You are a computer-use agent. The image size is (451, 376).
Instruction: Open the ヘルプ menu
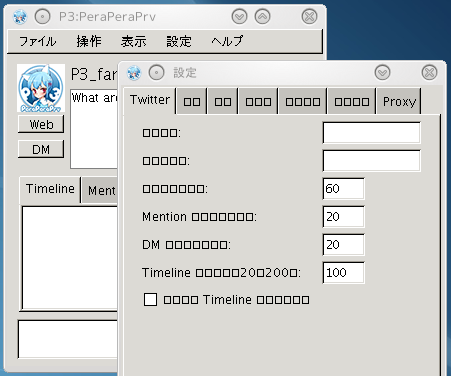click(x=227, y=42)
